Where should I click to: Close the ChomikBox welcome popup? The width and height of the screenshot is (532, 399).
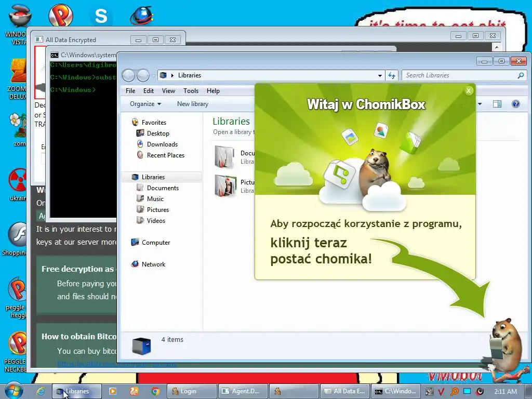coord(469,90)
